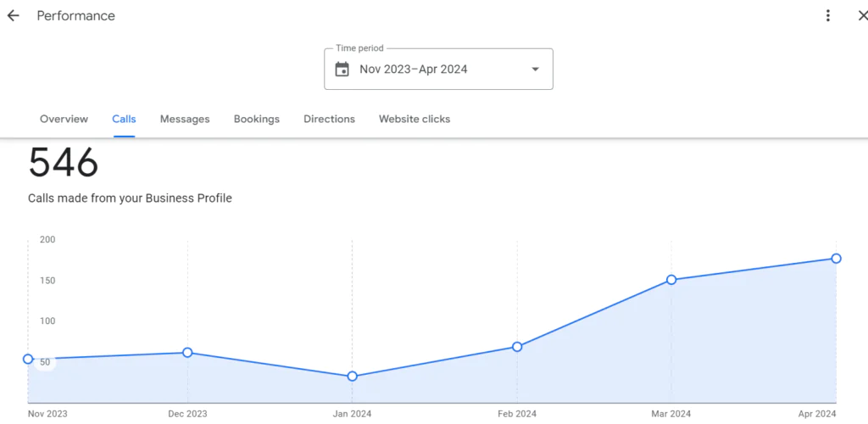Switch to the Overview tab
Image resolution: width=868 pixels, height=424 pixels.
64,119
